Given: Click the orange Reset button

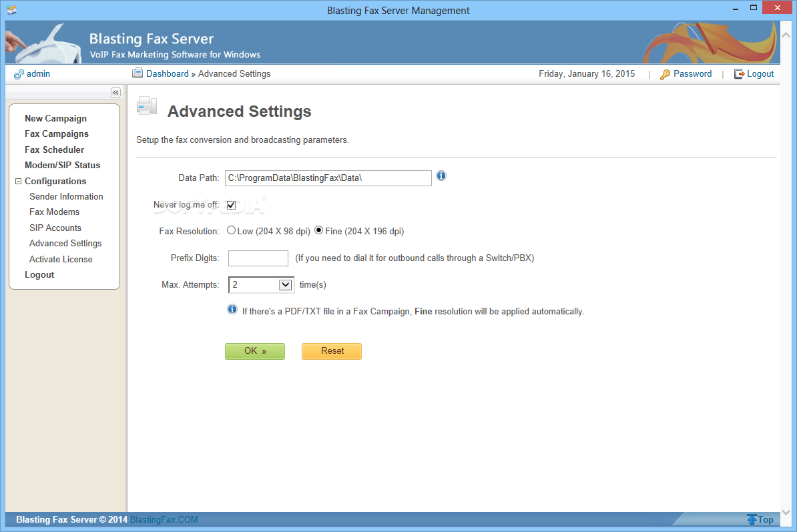Looking at the screenshot, I should pyautogui.click(x=331, y=351).
